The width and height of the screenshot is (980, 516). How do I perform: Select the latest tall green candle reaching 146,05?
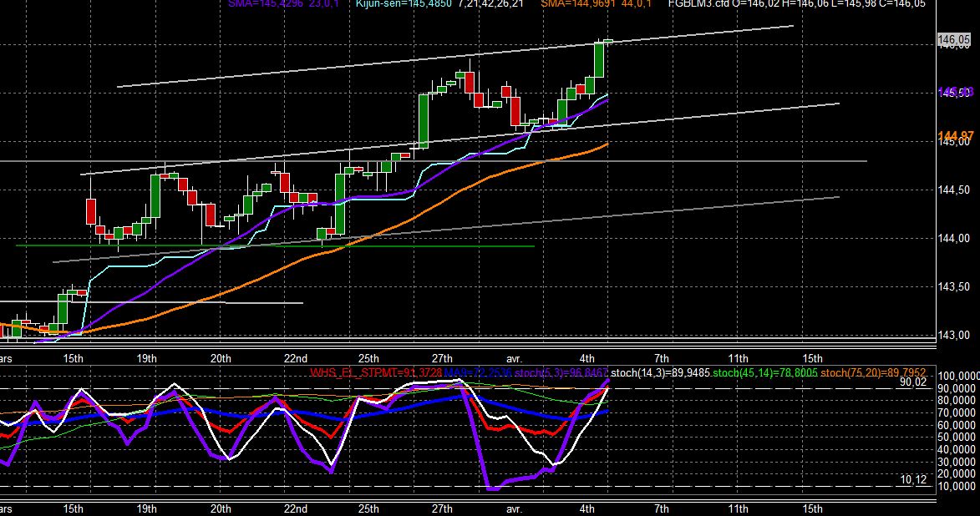pos(599,59)
